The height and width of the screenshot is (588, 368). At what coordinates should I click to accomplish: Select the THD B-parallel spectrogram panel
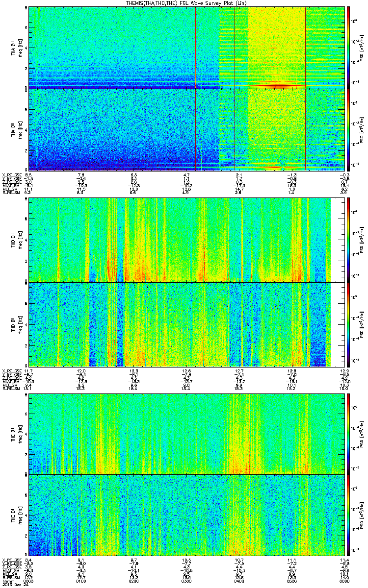pyautogui.click(x=186, y=324)
